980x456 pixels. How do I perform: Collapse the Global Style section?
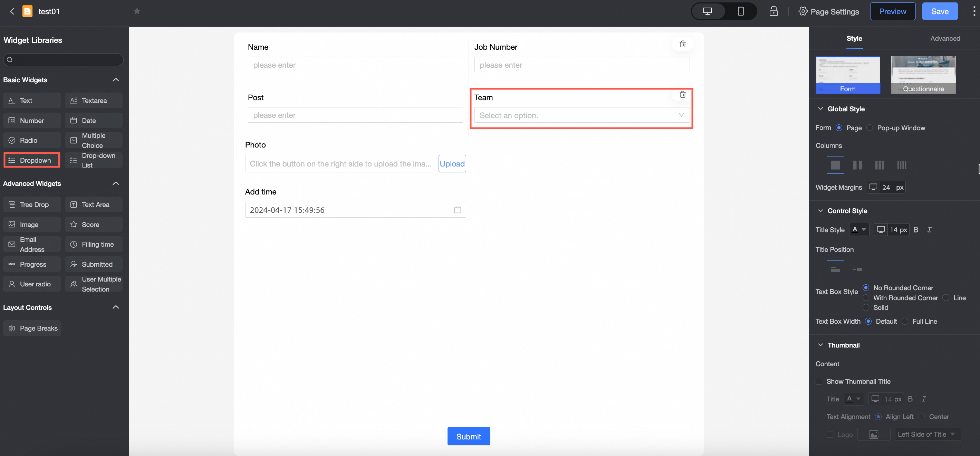click(820, 109)
